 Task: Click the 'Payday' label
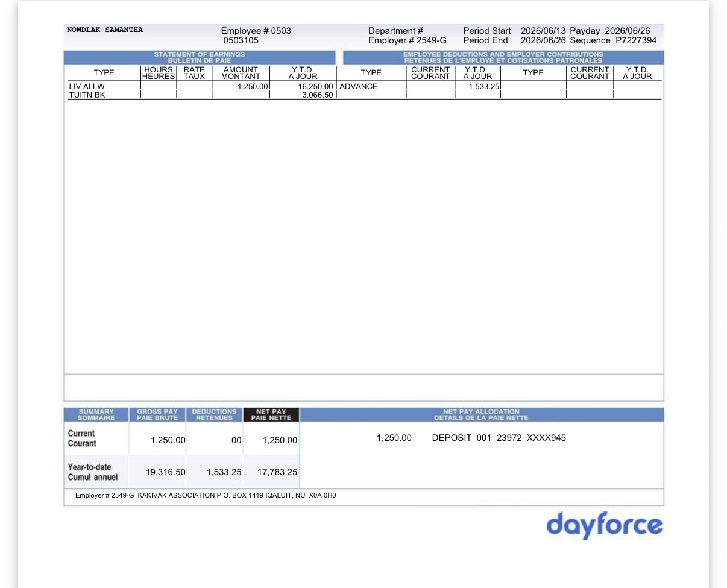(585, 31)
